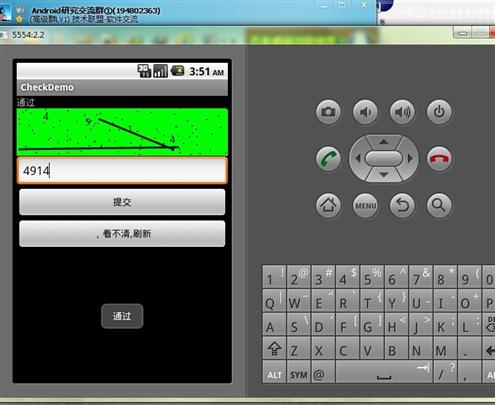Click the space bar on the emulator keyboard

tap(384, 372)
